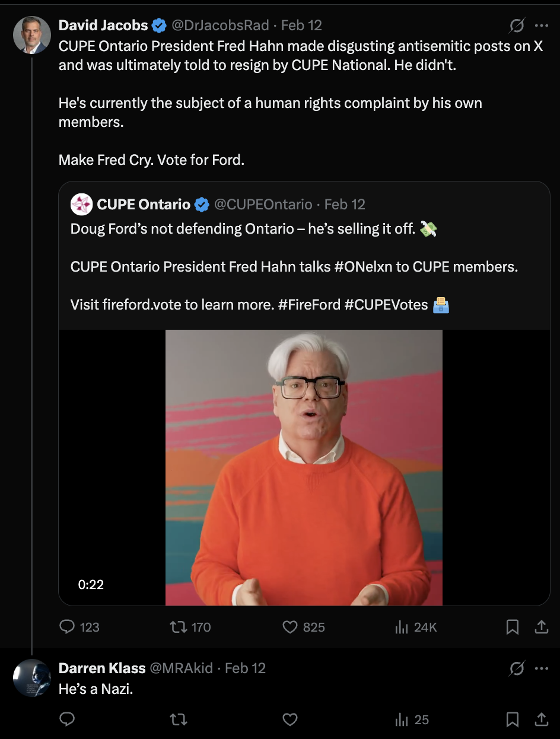Screen dimensions: 560x739
Task: Like Darren Klass' reply
Action: (289, 719)
